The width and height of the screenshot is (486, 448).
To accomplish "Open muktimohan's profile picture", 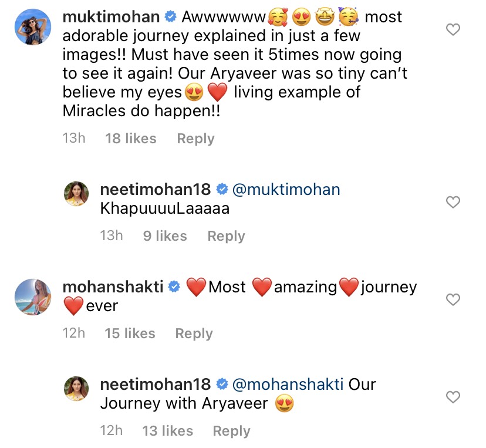I will [32, 28].
